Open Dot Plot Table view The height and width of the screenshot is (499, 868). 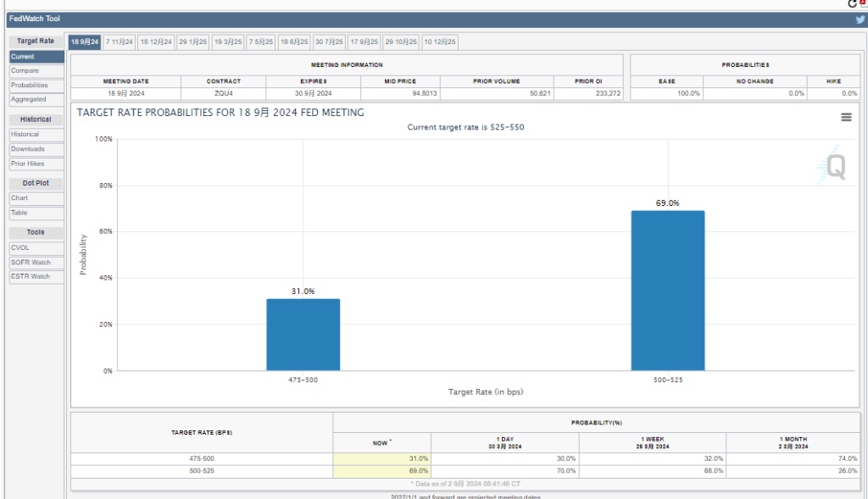tap(36, 213)
